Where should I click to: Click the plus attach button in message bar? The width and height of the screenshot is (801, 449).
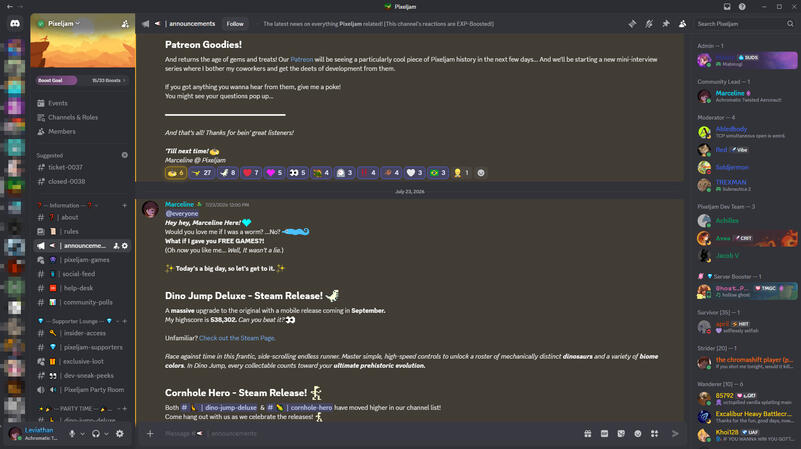pyautogui.click(x=150, y=434)
